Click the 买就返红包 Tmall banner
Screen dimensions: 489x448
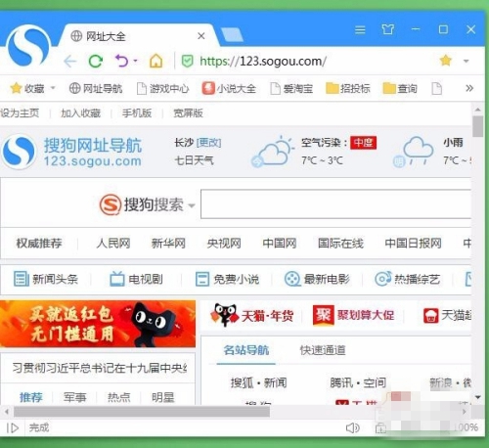pos(98,324)
